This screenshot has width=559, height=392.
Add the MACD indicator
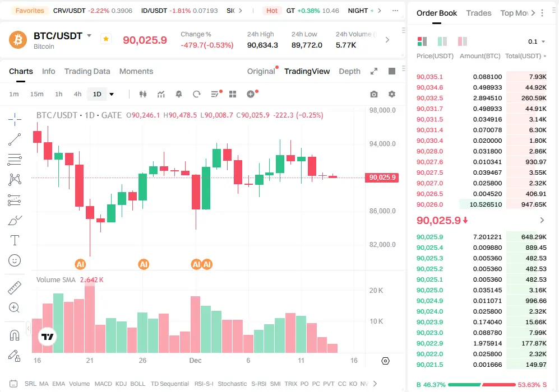click(x=103, y=384)
